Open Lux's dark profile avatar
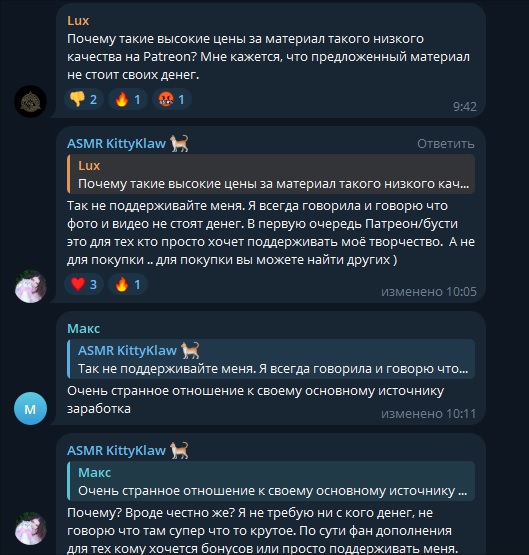The height and width of the screenshot is (555, 529). (x=30, y=101)
